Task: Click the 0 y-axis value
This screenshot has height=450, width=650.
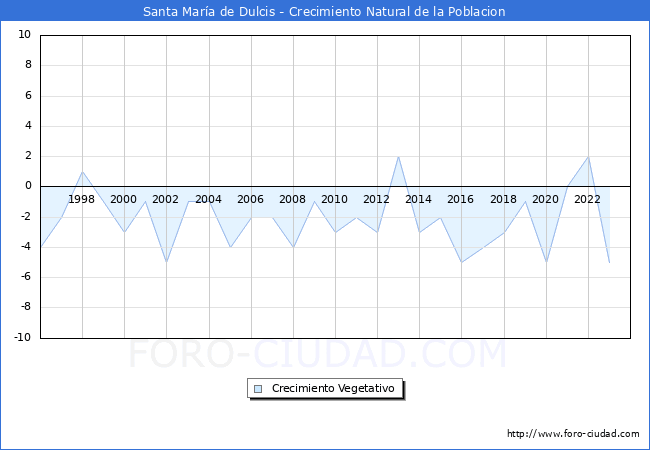Action: pyautogui.click(x=28, y=186)
